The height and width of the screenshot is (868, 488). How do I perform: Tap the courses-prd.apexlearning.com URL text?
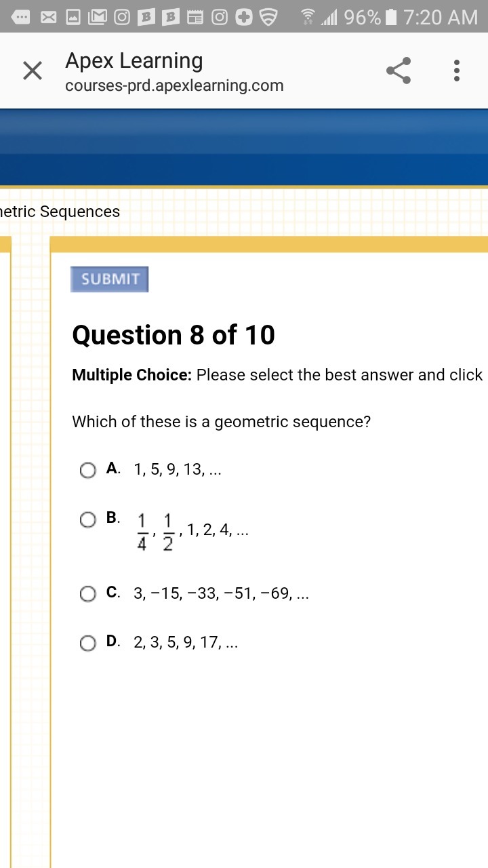click(x=174, y=86)
